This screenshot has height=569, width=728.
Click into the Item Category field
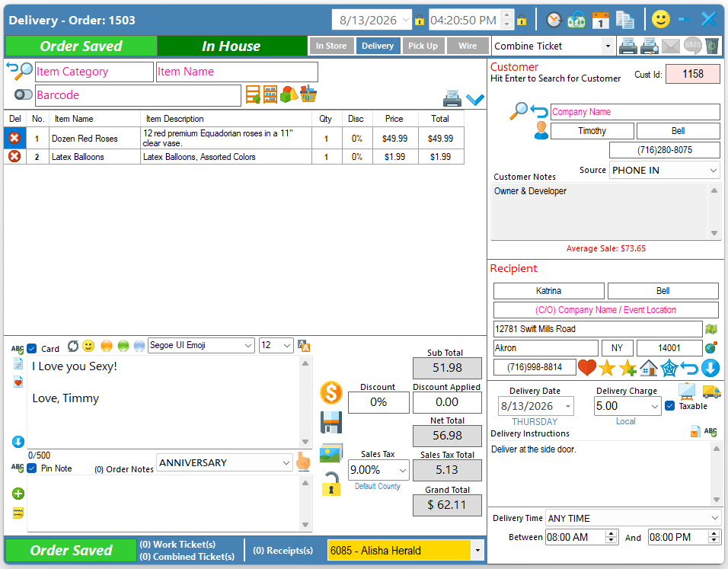pos(94,72)
